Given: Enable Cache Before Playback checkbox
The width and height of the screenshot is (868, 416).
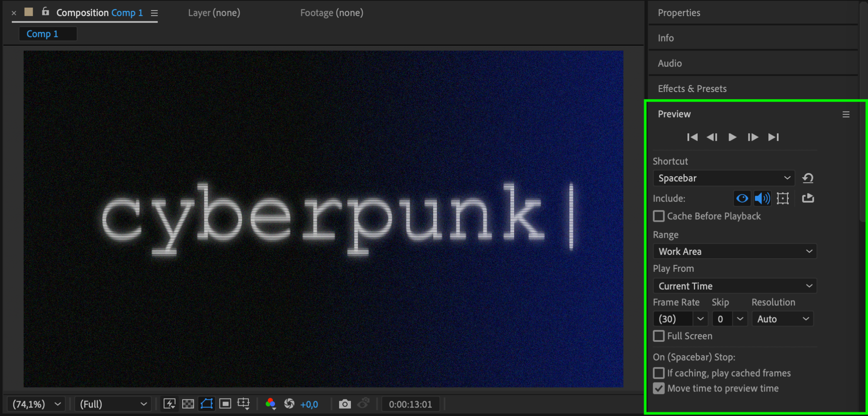Looking at the screenshot, I should coord(659,216).
